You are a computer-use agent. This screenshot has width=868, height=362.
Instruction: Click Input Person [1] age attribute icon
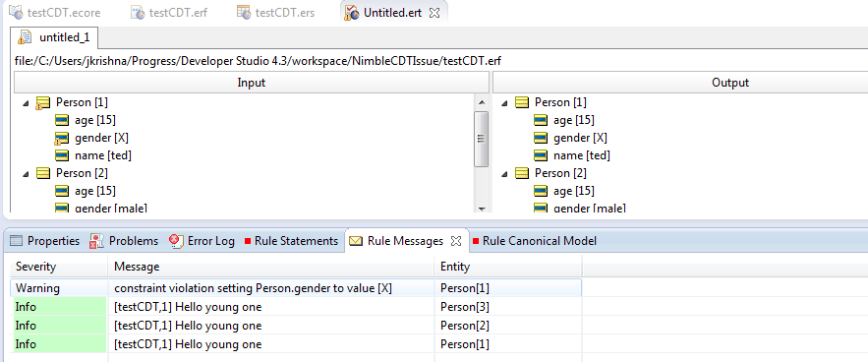coord(62,120)
